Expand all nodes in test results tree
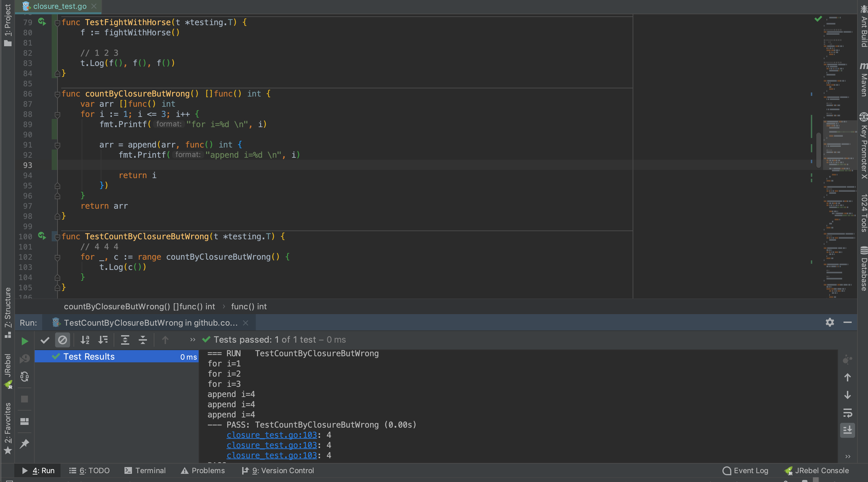Screen dimensions: 868x482 point(125,340)
